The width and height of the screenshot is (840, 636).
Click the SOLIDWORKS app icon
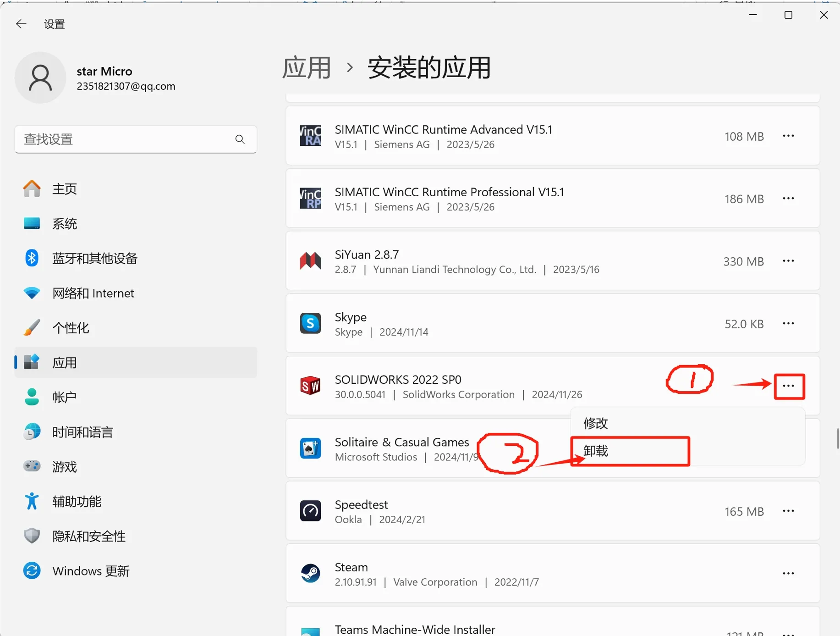[x=310, y=386]
